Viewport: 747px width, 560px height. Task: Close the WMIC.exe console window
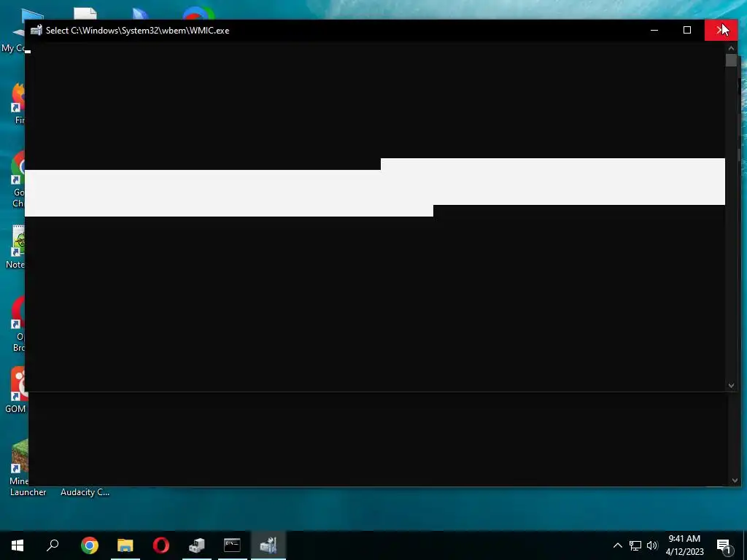pyautogui.click(x=721, y=30)
